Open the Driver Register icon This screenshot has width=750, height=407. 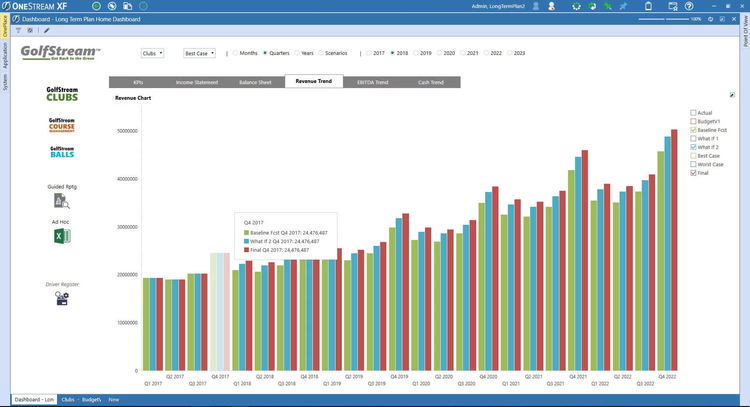point(62,298)
